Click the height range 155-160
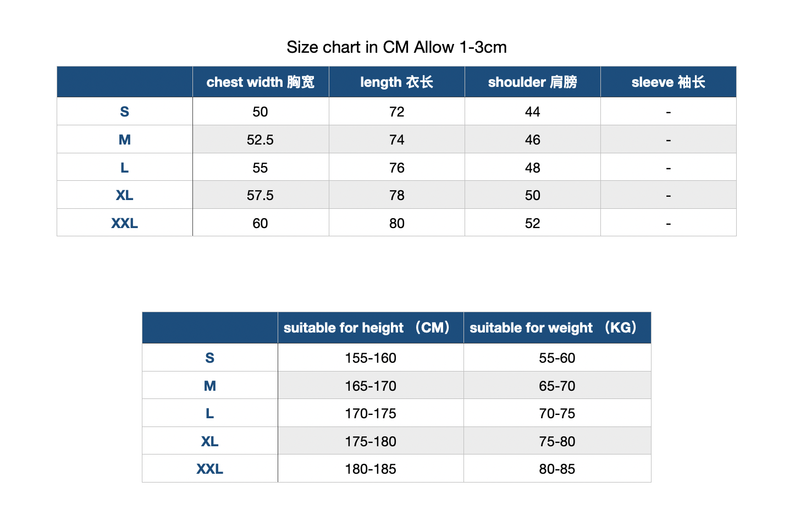 [371, 358]
